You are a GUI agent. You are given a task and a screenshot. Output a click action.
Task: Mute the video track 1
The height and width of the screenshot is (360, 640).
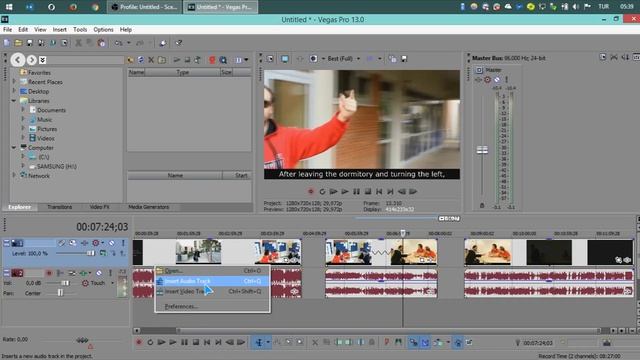click(111, 243)
